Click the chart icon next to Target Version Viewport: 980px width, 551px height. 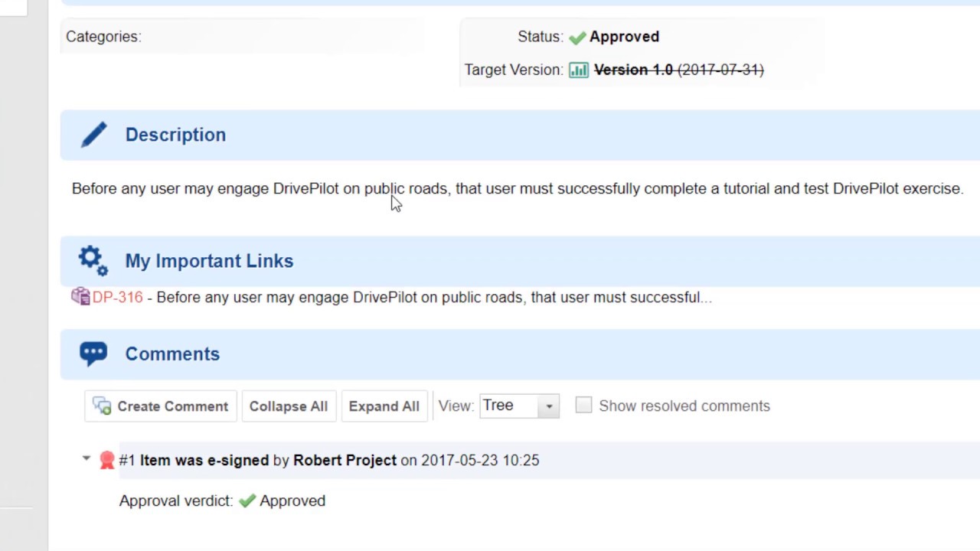point(579,70)
